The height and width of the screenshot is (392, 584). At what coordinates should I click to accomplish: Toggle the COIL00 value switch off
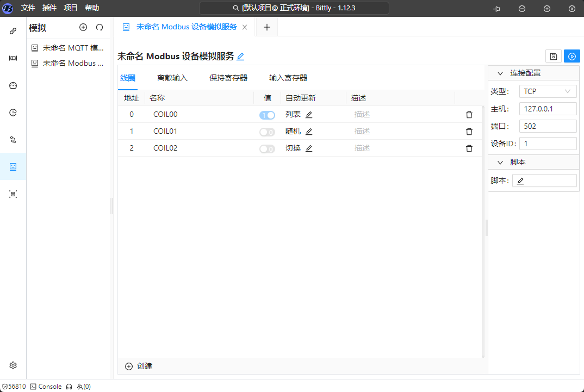(x=267, y=115)
